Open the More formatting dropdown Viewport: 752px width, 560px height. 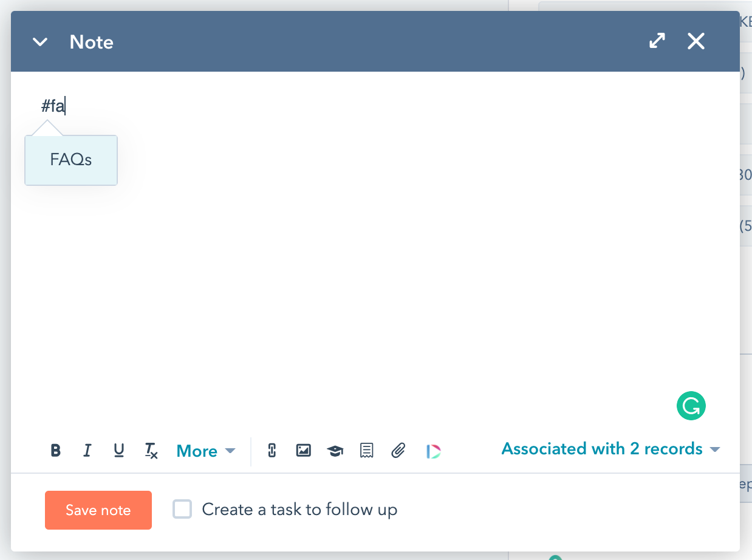pos(205,451)
